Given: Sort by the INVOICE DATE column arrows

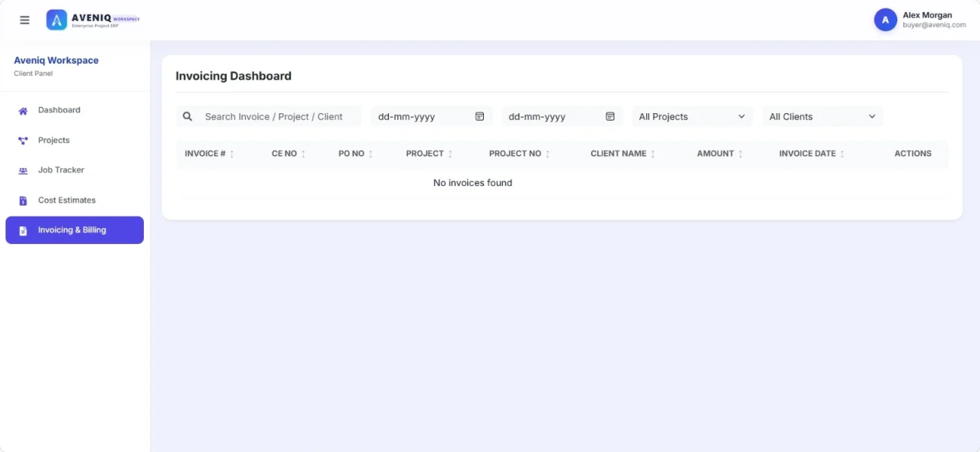Looking at the screenshot, I should tap(842, 154).
